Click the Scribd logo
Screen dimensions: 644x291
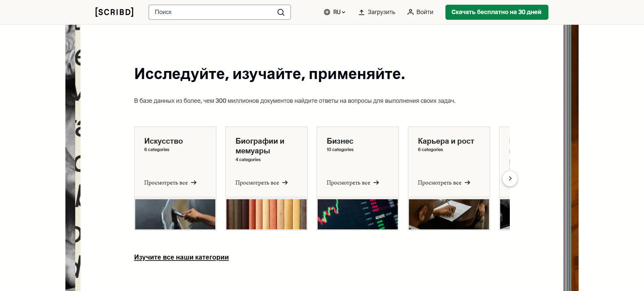(x=114, y=12)
